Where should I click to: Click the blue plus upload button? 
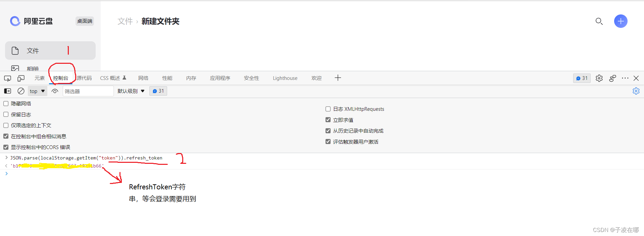click(621, 21)
